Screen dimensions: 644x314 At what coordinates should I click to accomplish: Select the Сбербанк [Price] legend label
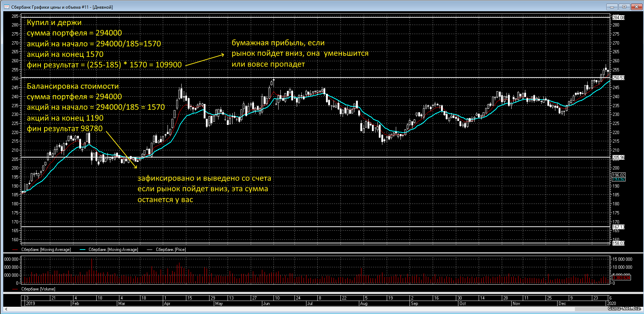point(171,250)
